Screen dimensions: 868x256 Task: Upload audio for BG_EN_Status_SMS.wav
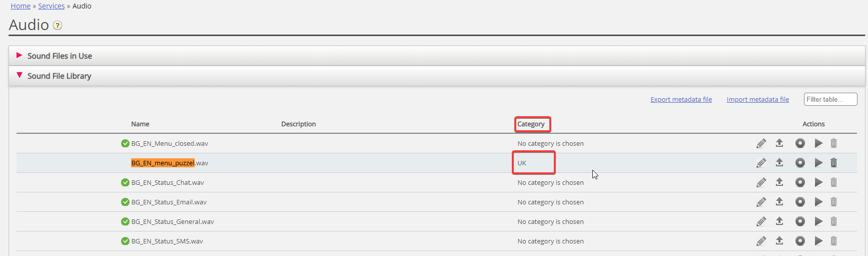pos(779,241)
